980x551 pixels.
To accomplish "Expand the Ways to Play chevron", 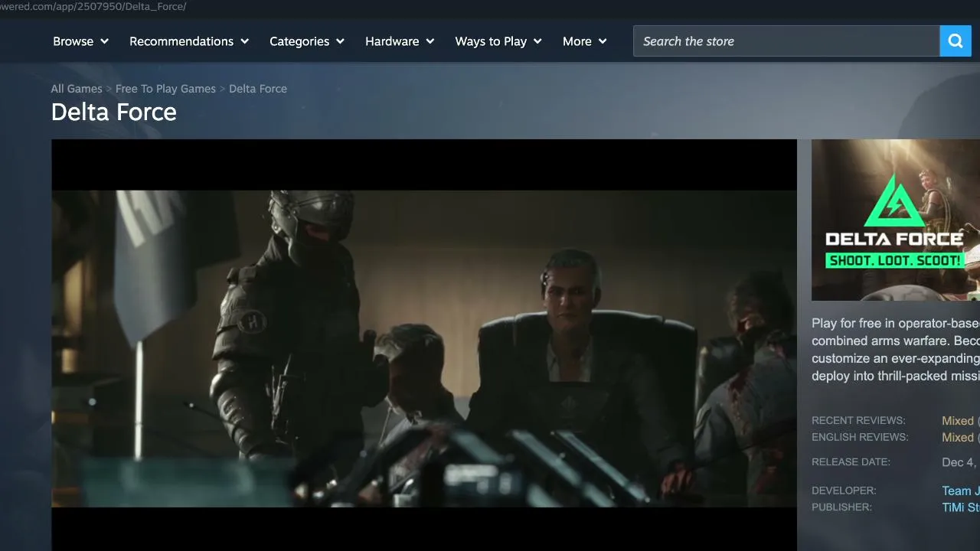I will [x=537, y=41].
